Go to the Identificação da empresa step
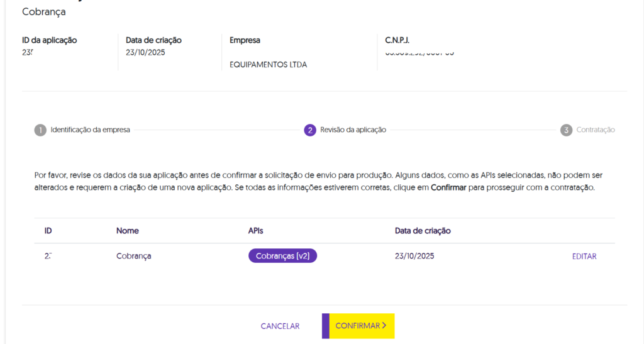The height and width of the screenshot is (344, 644). coord(90,130)
